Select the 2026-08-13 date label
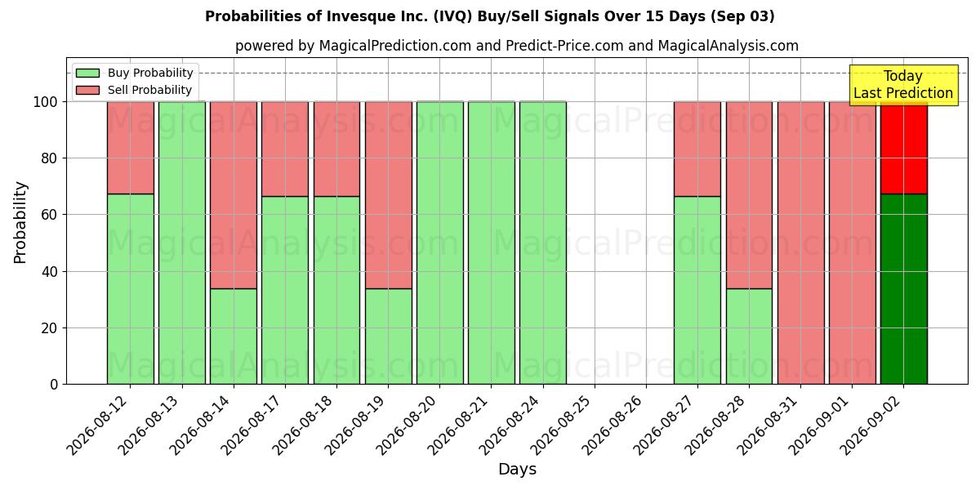Viewport: 980px width, 490px height. (150, 424)
